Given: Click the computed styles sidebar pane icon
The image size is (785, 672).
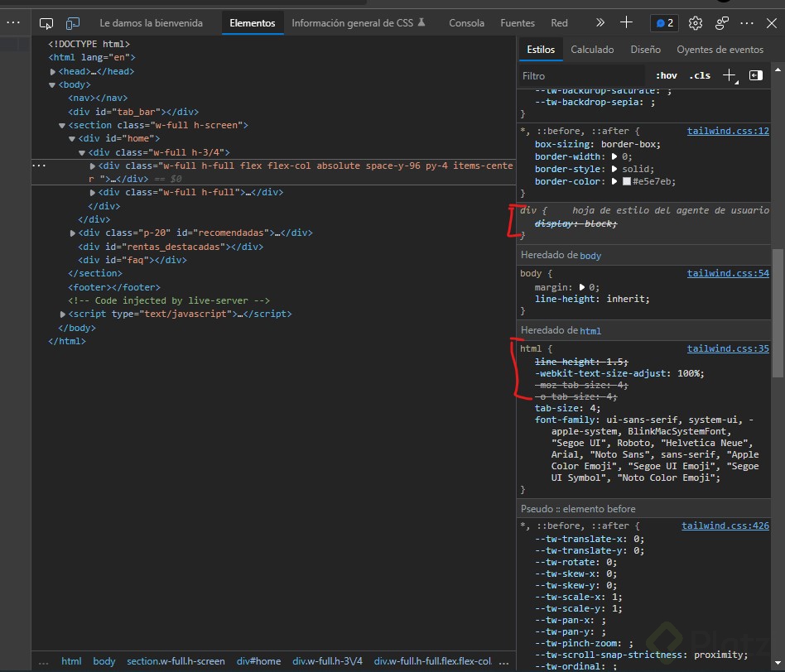Looking at the screenshot, I should [x=755, y=75].
